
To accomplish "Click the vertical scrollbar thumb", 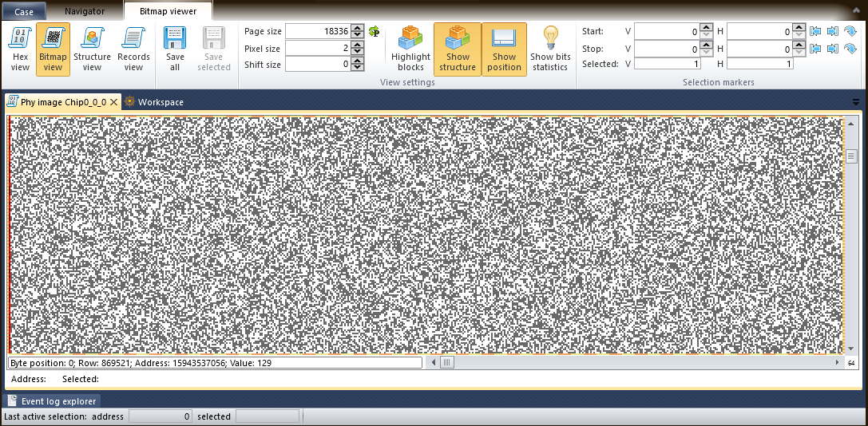I will [x=851, y=156].
